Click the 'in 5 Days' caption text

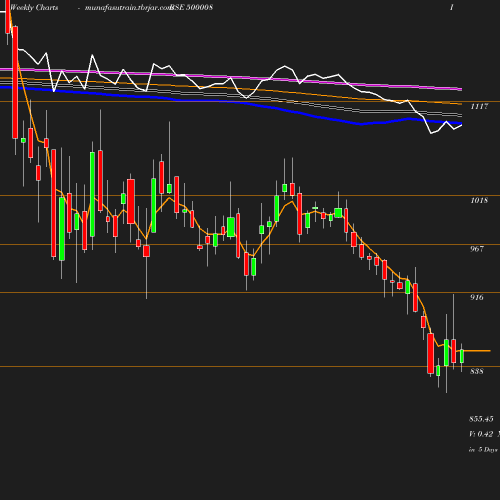click(x=483, y=450)
